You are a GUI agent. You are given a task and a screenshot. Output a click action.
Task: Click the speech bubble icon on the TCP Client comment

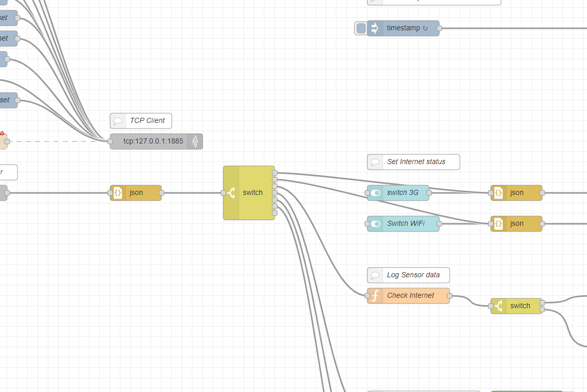coord(118,120)
